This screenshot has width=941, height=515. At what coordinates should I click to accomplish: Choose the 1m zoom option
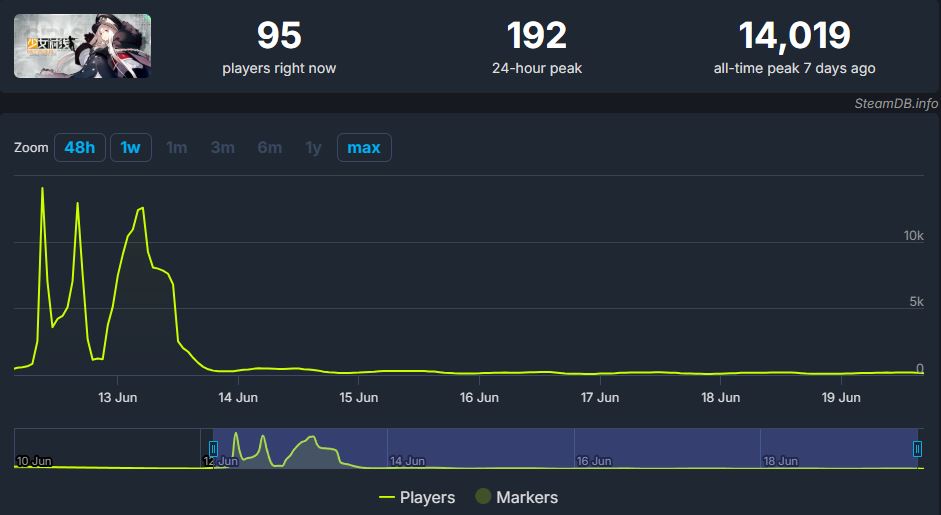(176, 148)
